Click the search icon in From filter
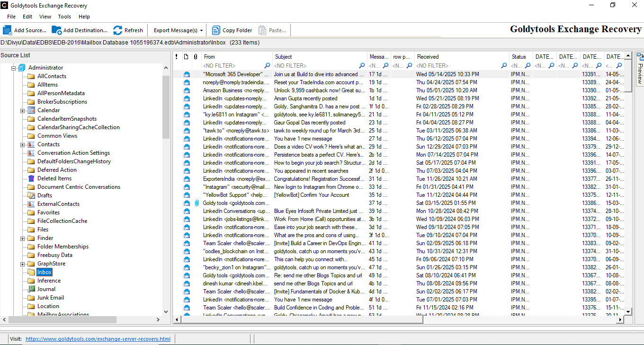 (268, 66)
